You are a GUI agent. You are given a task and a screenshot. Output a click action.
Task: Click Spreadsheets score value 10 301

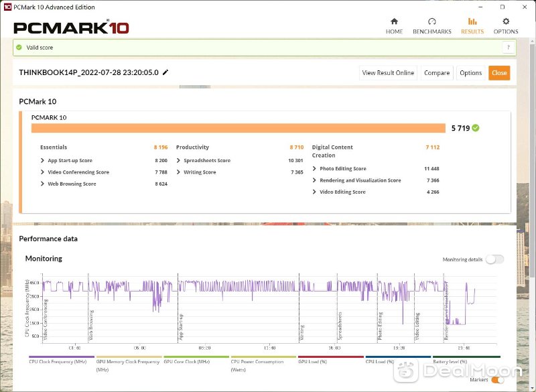tap(295, 160)
